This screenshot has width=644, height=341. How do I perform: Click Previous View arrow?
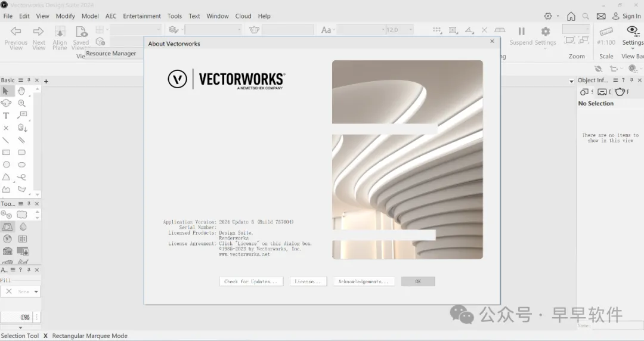coord(16,31)
